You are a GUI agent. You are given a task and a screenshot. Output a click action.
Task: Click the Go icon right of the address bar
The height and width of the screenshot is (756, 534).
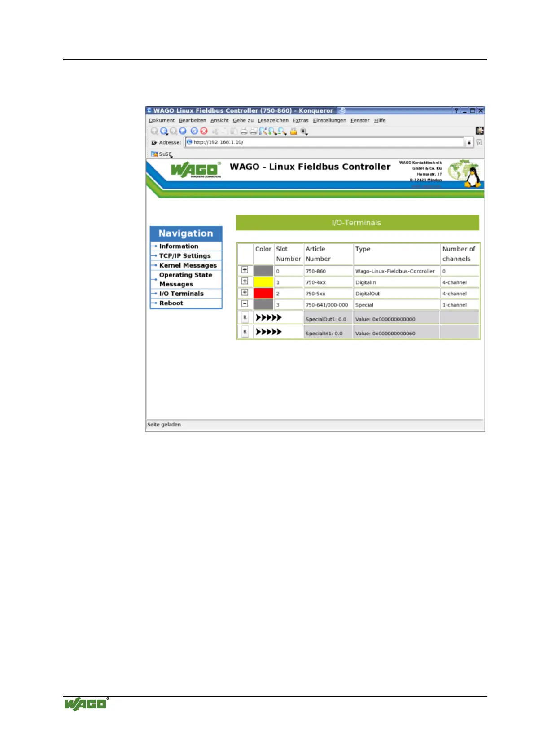pos(479,142)
